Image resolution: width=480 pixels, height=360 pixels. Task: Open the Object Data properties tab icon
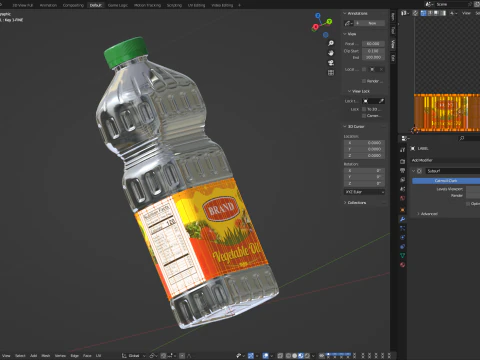403,256
